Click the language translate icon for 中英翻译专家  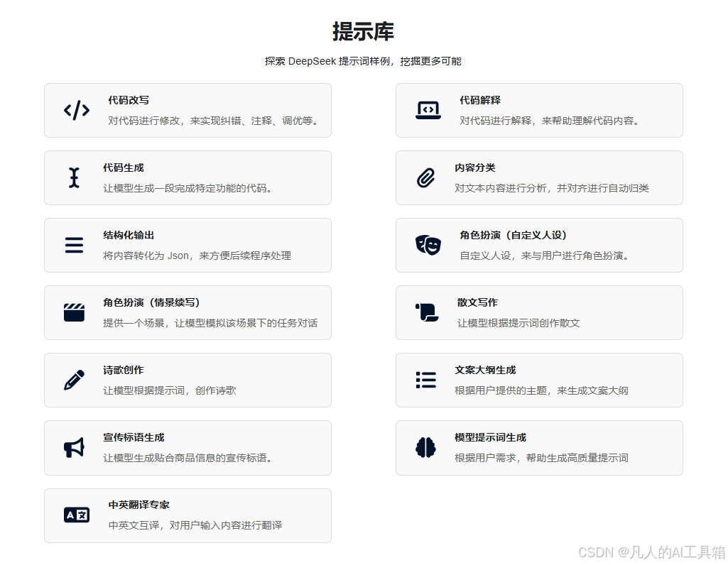pos(77,515)
